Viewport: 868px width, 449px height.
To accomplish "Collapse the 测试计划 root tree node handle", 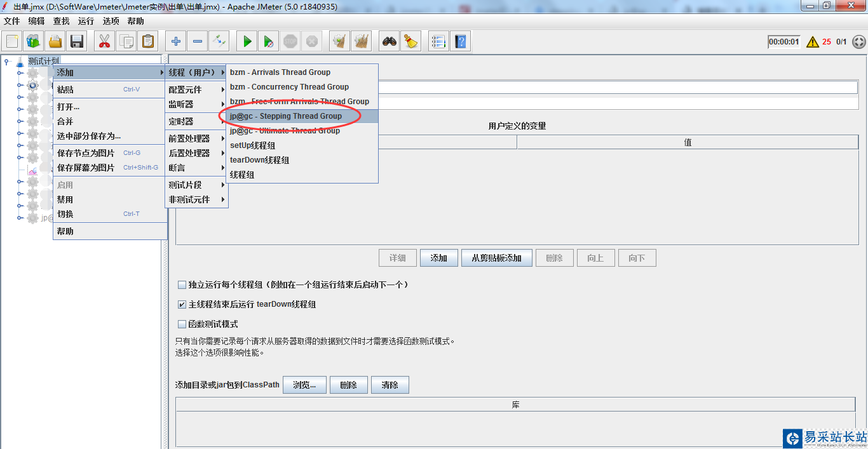I will [x=7, y=62].
